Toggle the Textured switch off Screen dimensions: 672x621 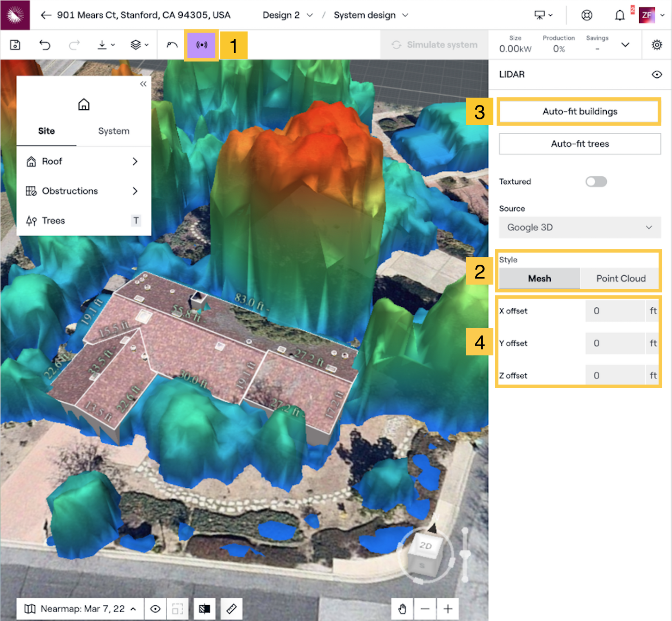[x=596, y=181]
